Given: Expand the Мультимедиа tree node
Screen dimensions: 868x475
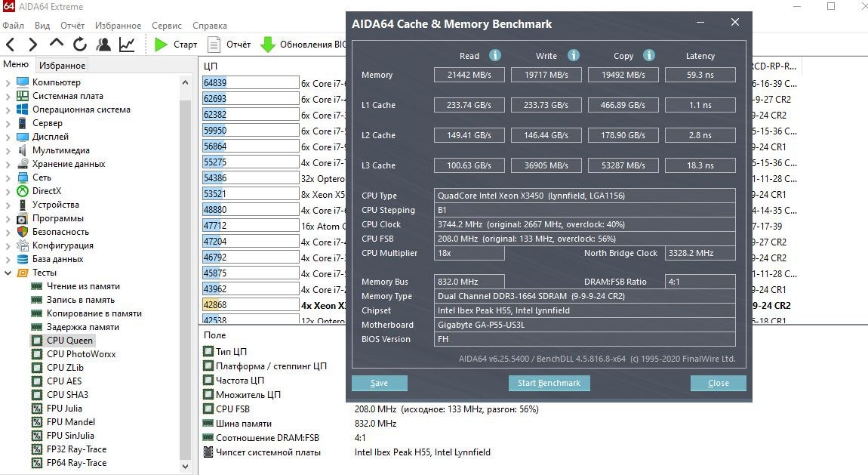Looking at the screenshot, I should tap(8, 150).
